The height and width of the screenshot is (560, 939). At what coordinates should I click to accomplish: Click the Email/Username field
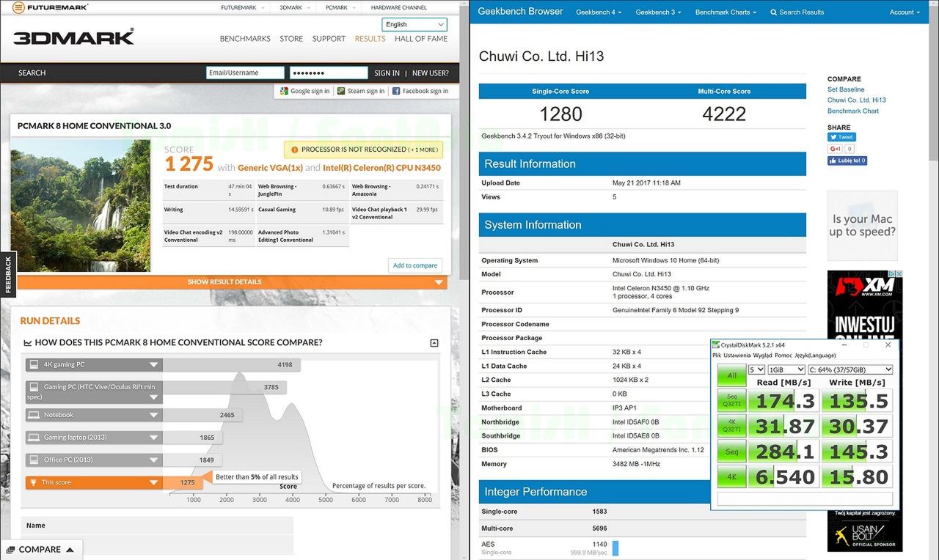coord(245,73)
